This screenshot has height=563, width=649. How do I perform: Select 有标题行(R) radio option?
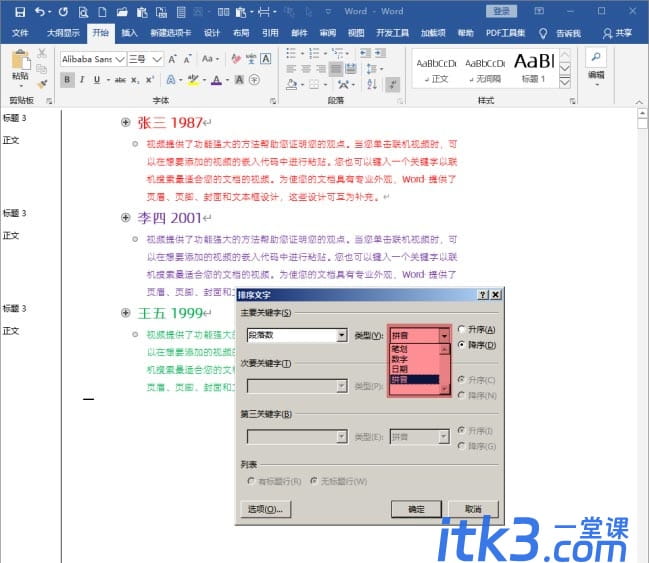pos(251,481)
